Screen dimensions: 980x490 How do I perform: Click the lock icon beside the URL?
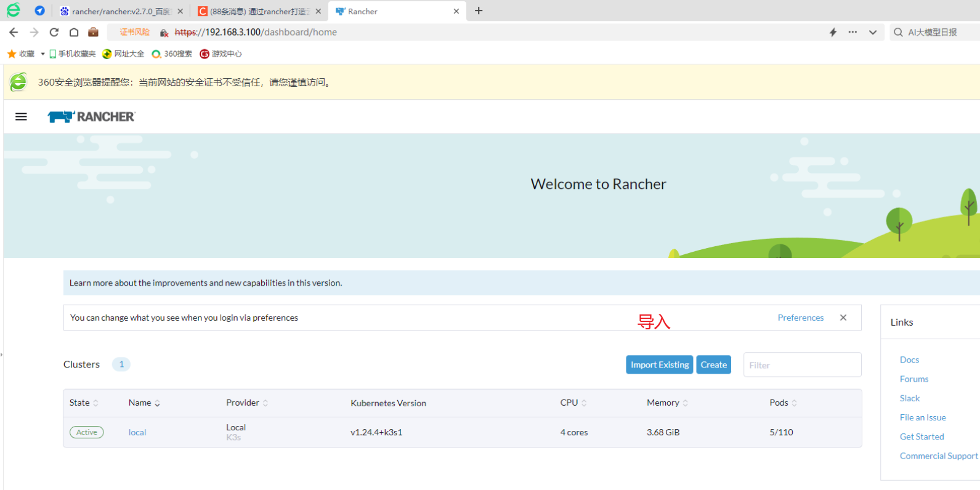[x=164, y=33]
